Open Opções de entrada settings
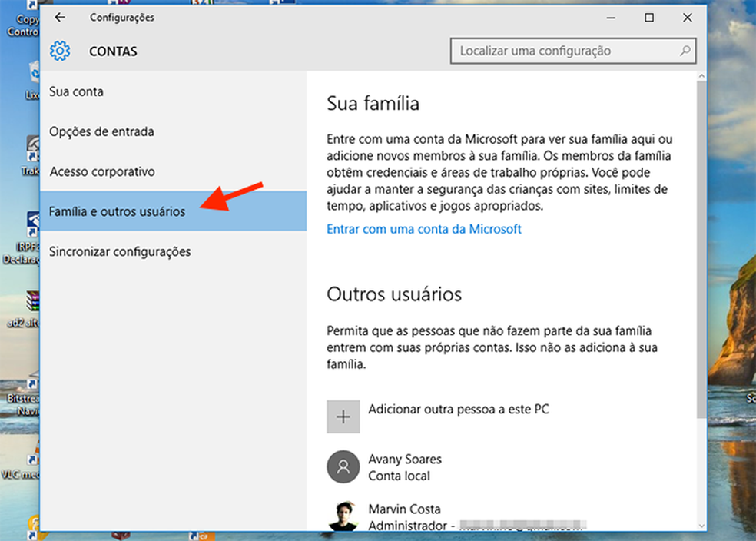 click(101, 131)
